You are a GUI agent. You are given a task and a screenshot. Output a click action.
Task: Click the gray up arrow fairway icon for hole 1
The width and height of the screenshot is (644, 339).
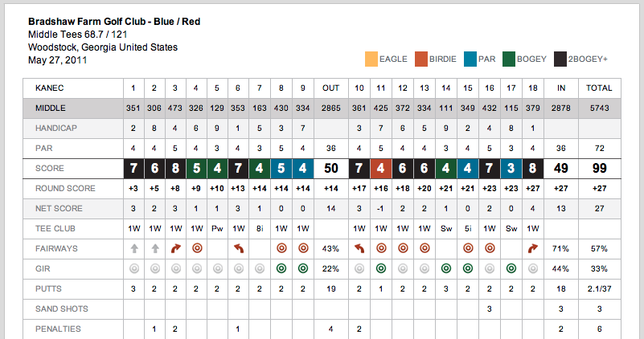[x=134, y=248]
